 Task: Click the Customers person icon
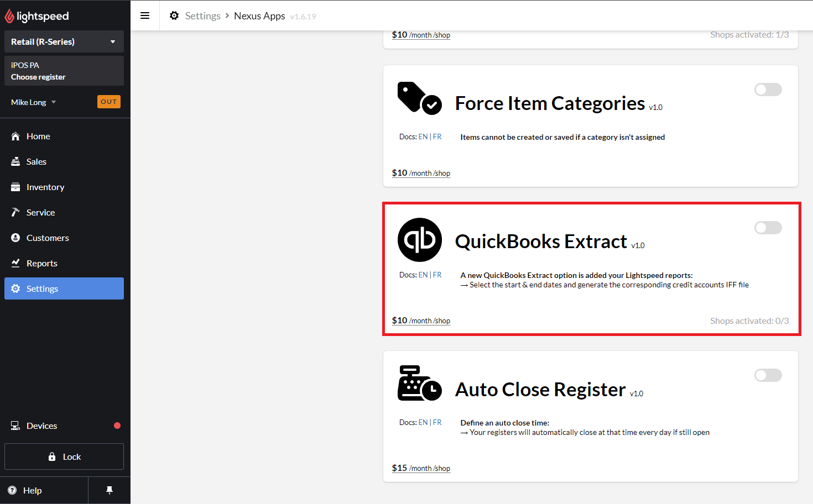[15, 238]
